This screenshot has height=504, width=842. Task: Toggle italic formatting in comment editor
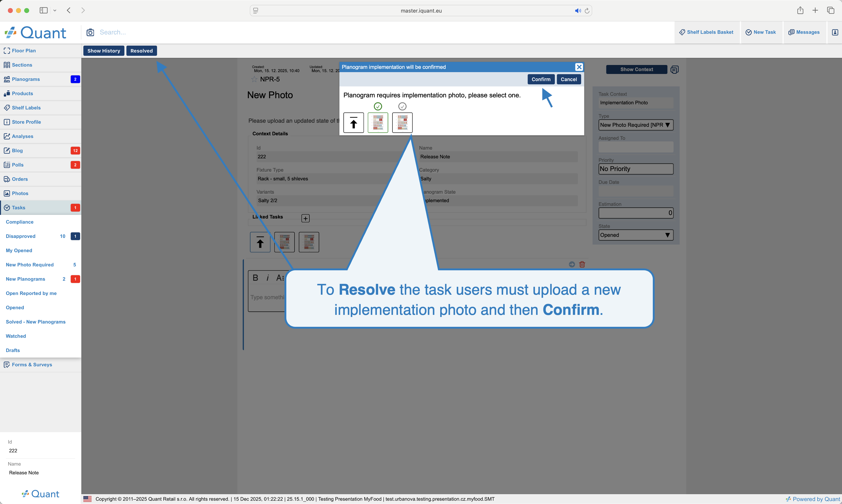coord(268,278)
